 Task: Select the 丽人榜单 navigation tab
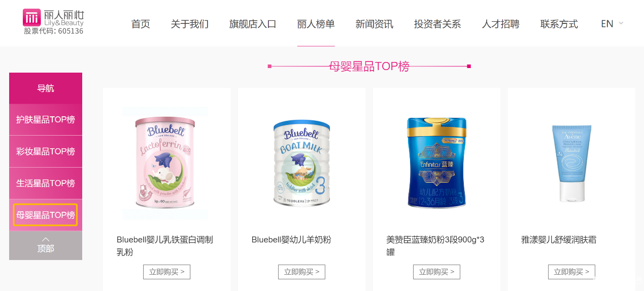(x=316, y=24)
